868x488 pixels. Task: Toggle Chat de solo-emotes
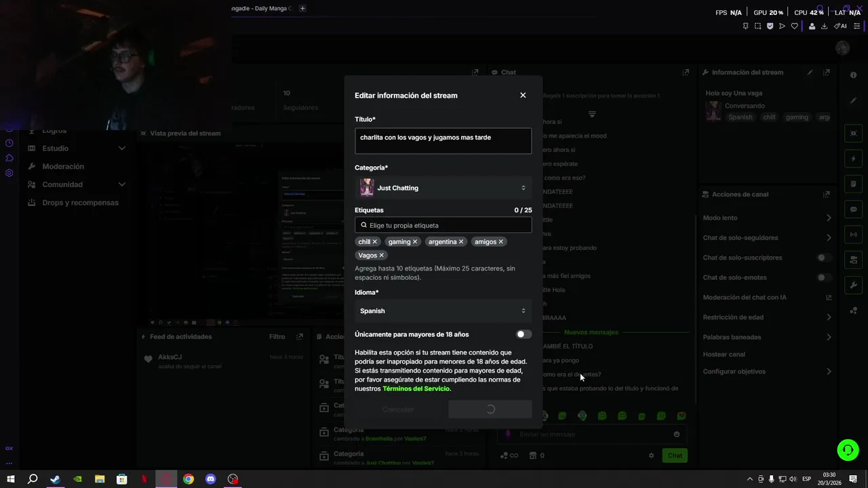coord(824,277)
